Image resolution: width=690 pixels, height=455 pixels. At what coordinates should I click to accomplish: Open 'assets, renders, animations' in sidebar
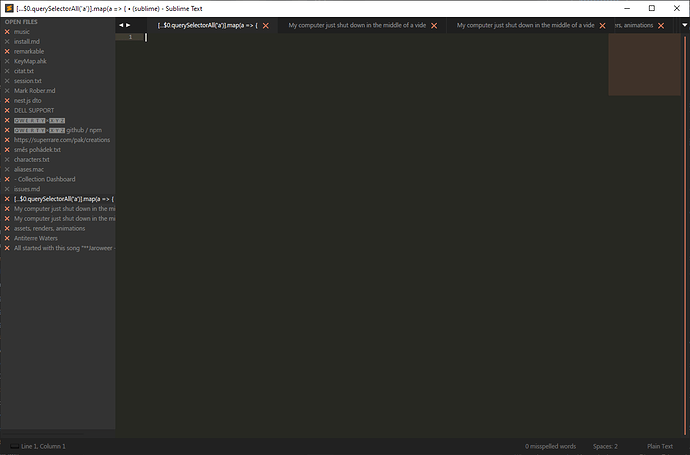[x=49, y=228]
